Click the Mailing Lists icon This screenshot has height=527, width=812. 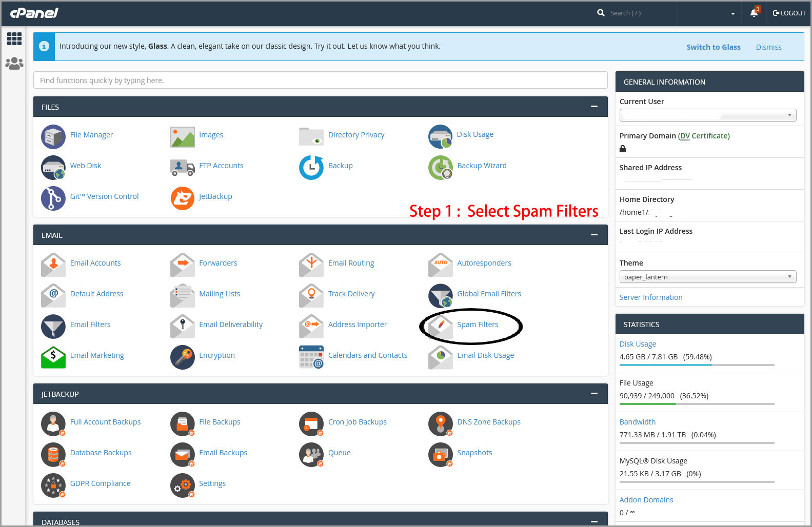(183, 296)
